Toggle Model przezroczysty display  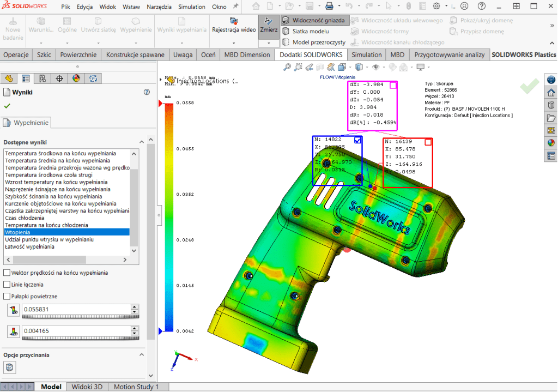314,43
